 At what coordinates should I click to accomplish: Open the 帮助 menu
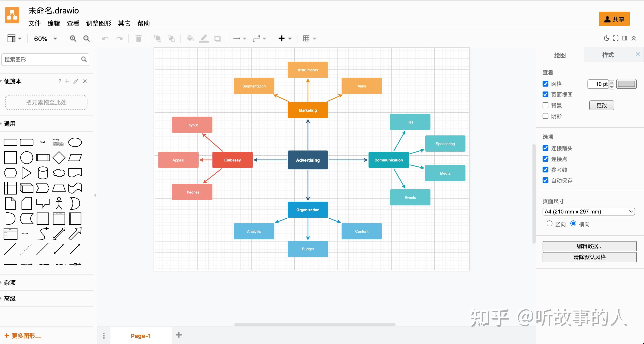click(x=144, y=23)
